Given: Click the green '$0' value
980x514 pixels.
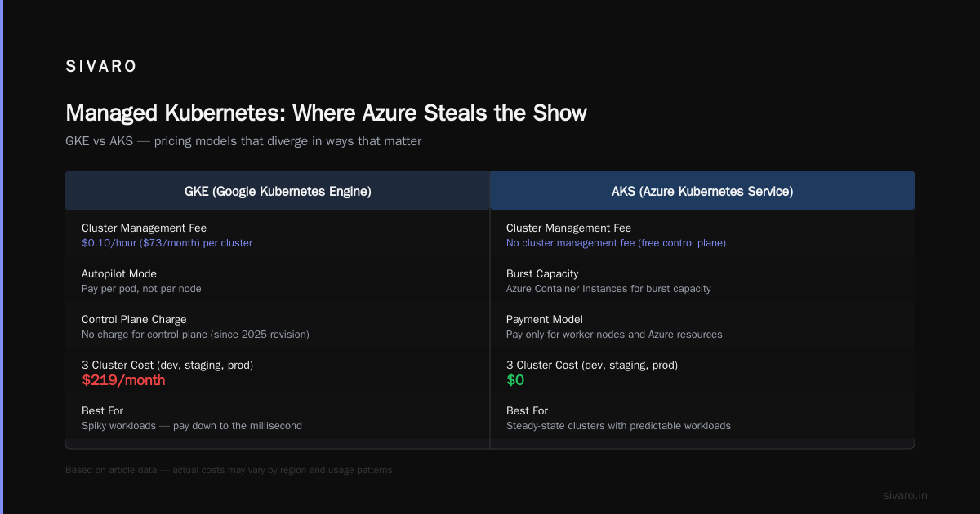Looking at the screenshot, I should click(x=515, y=380).
